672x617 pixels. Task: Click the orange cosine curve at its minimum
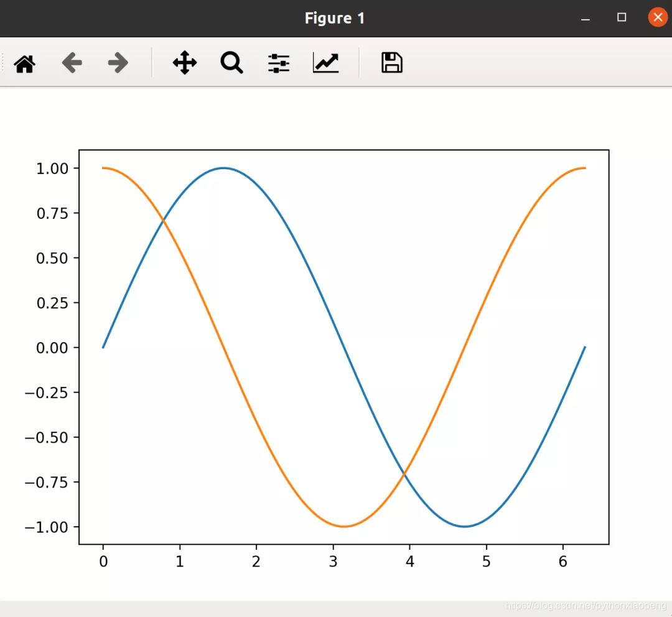[344, 526]
